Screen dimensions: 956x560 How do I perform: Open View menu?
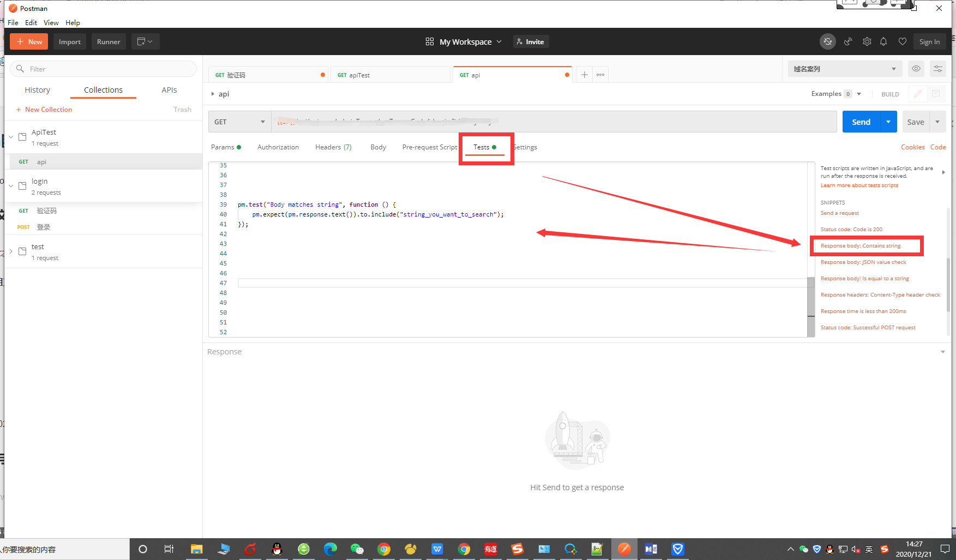51,22
